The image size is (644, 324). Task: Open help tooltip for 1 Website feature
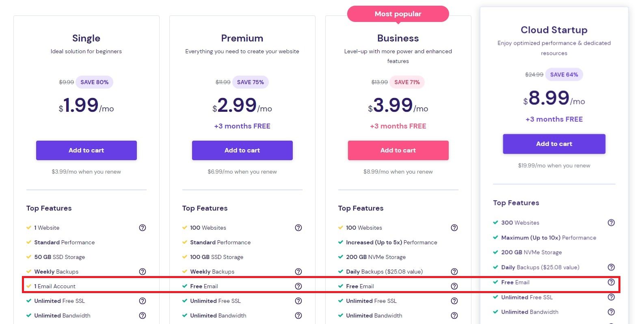(x=143, y=228)
